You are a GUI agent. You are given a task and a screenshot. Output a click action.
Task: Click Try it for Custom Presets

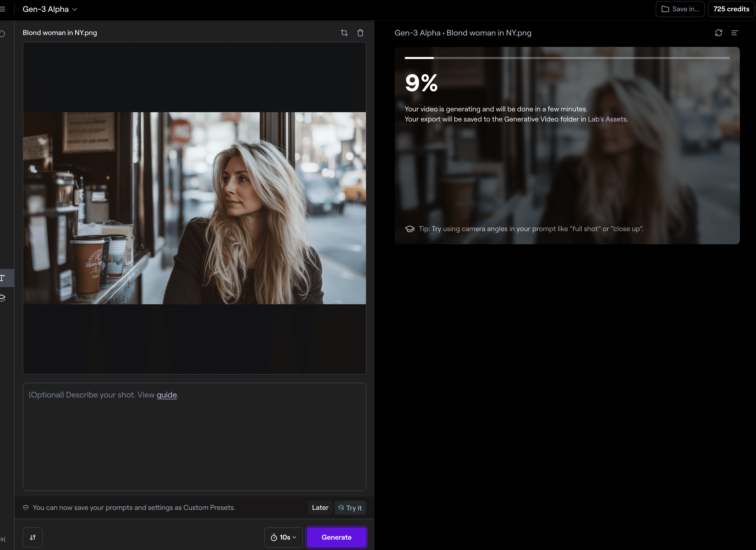pos(350,508)
